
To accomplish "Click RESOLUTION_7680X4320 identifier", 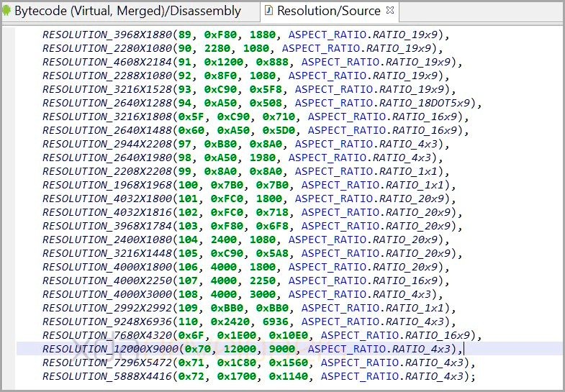I will tap(107, 335).
